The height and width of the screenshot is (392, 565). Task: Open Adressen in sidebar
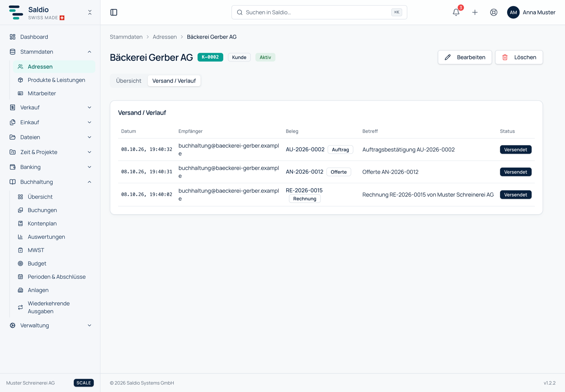54,67
